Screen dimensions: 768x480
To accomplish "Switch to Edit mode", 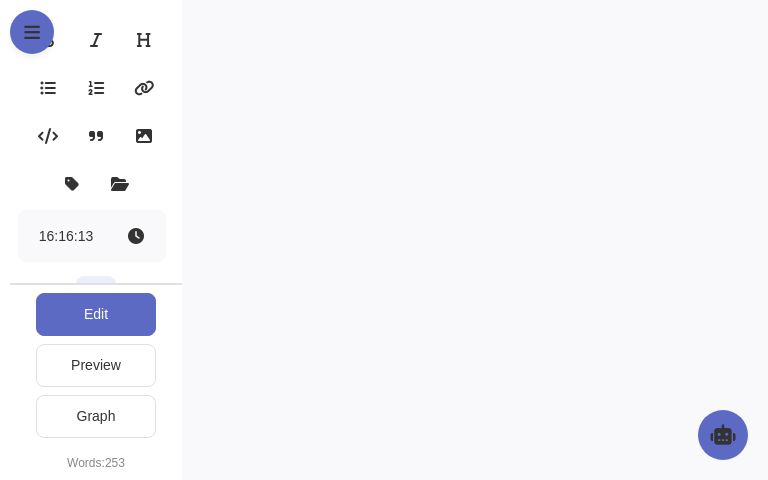I will (x=96, y=314).
